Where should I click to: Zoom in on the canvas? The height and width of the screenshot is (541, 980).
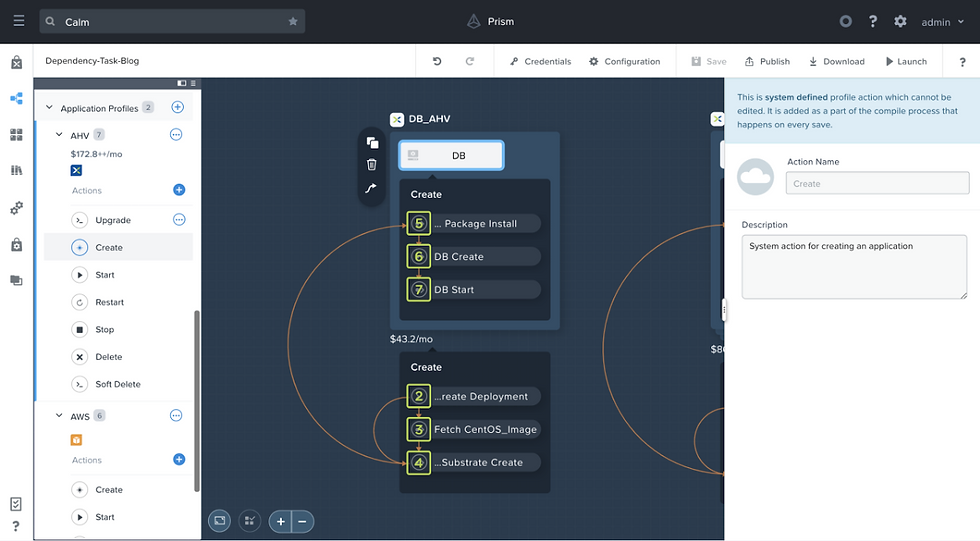[x=281, y=522]
